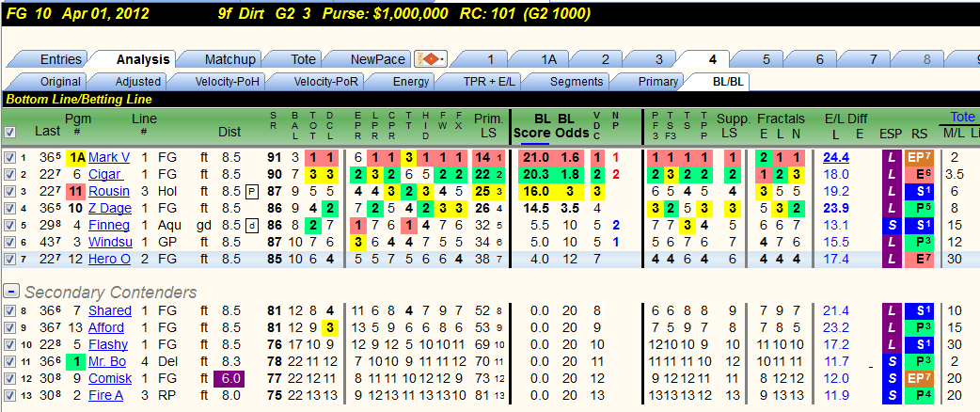
Task: Click the yellow 1A program number for Mark V
Action: [77, 157]
